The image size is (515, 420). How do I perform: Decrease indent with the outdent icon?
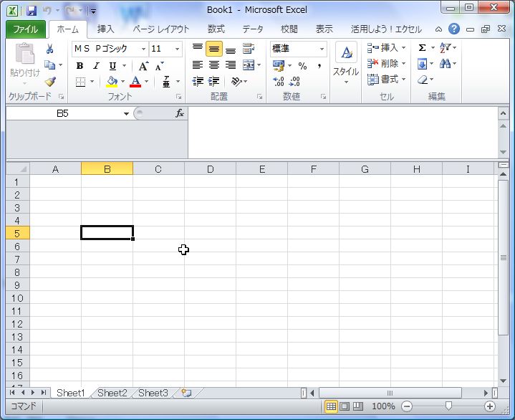click(198, 81)
